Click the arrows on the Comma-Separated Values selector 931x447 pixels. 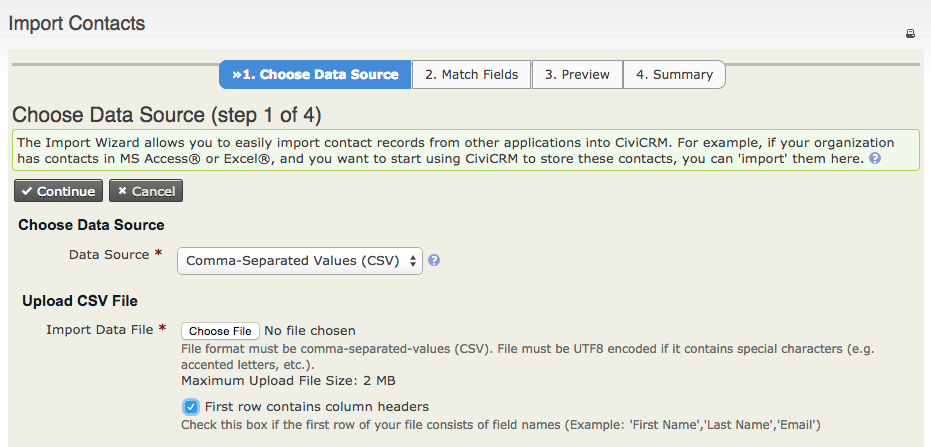(x=413, y=261)
